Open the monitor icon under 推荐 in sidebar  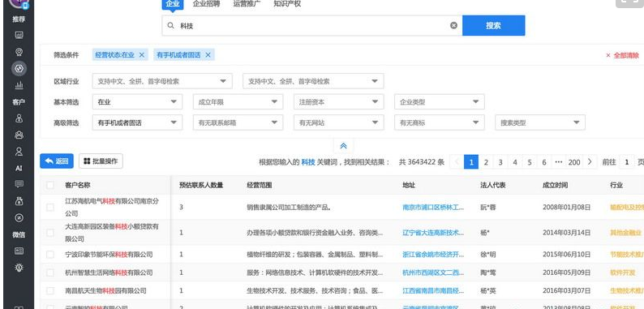point(19,35)
